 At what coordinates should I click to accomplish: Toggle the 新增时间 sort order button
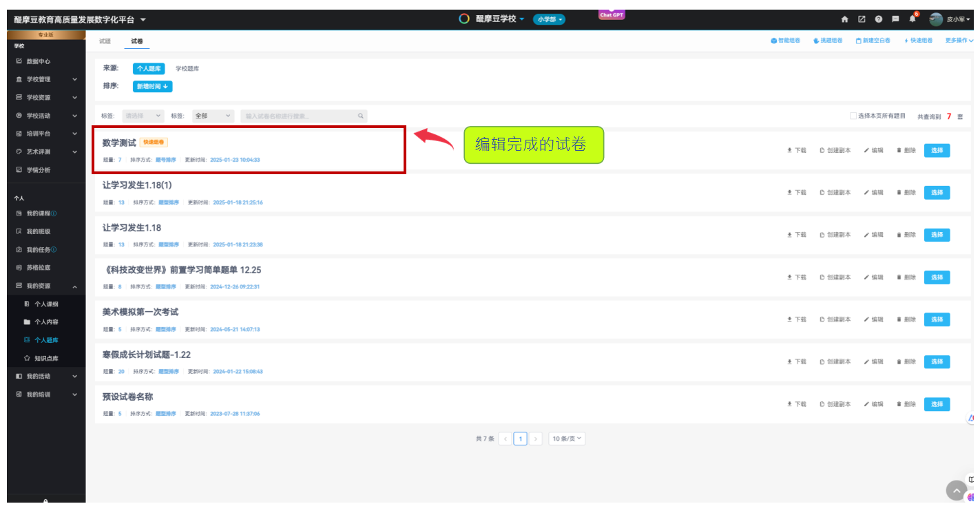[152, 87]
